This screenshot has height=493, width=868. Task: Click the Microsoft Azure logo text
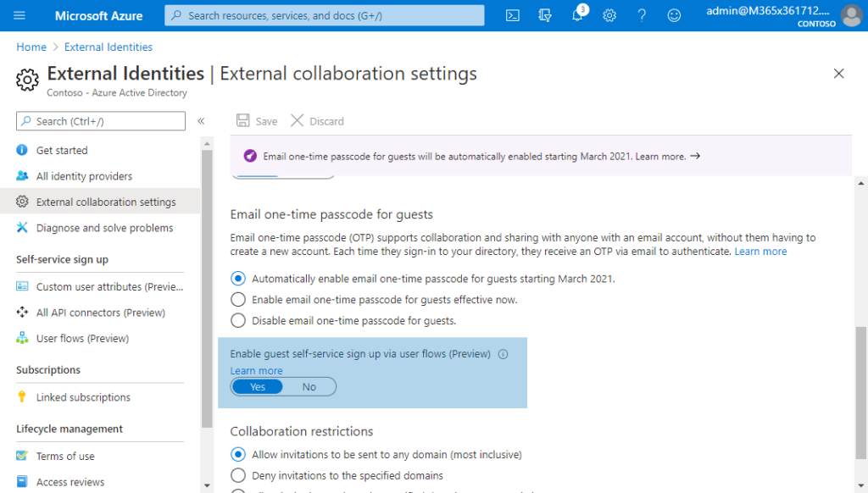tap(98, 15)
